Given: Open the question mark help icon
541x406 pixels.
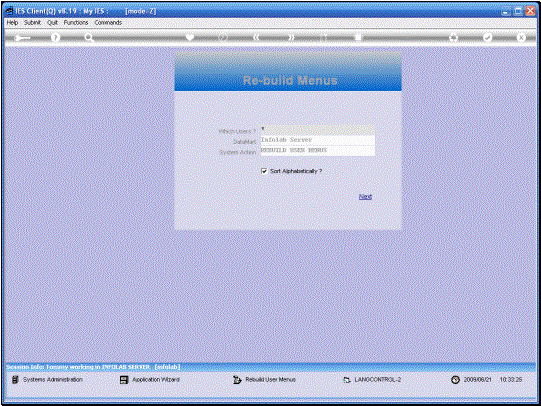Looking at the screenshot, I should 55,38.
